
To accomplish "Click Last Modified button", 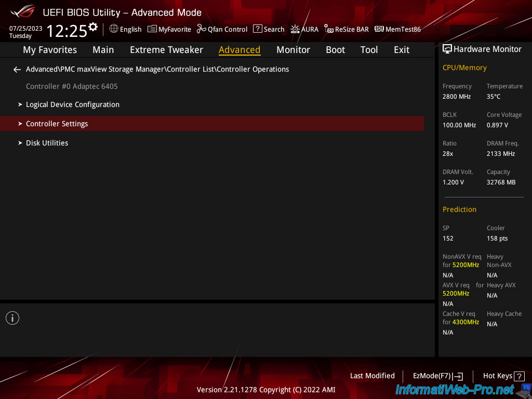I will tap(372, 376).
